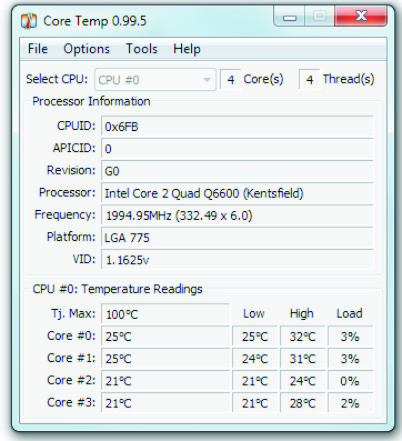402x441 pixels.
Task: Click the Frequency value 1994.95MHz
Action: click(x=237, y=216)
